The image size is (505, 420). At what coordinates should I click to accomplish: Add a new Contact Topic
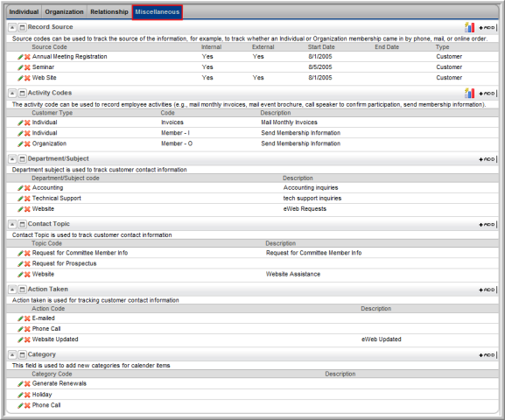487,225
